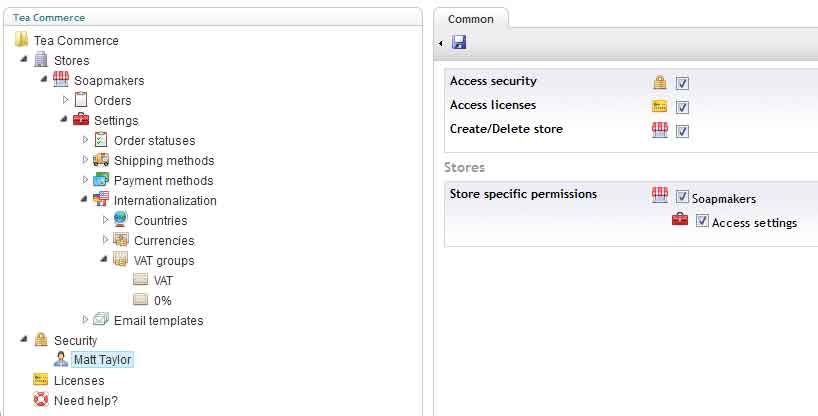Screen dimensions: 818x416
Task: Disable the Create/Delete store checkbox
Action: tap(682, 131)
